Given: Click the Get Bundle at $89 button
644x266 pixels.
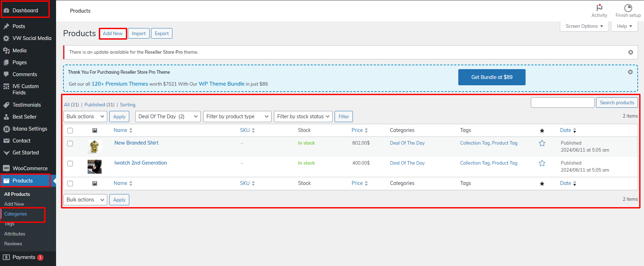Looking at the screenshot, I should [x=491, y=77].
